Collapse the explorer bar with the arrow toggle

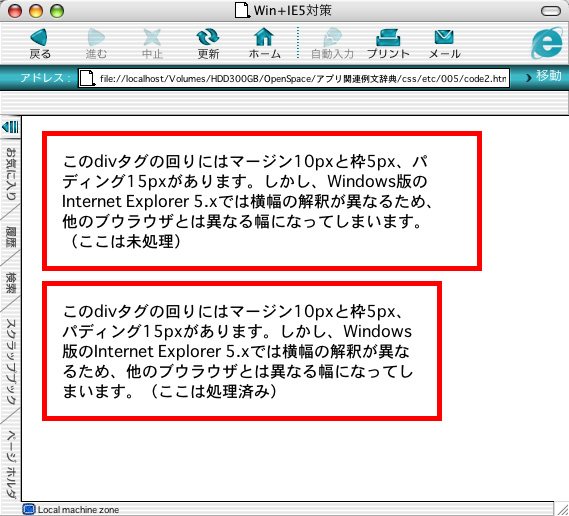tap(10, 127)
